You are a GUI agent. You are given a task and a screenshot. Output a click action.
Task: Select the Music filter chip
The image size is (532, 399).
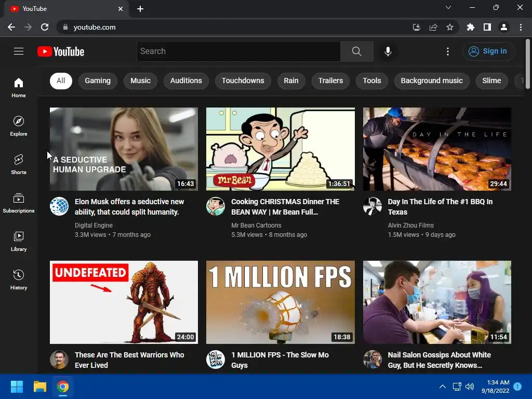pos(140,81)
